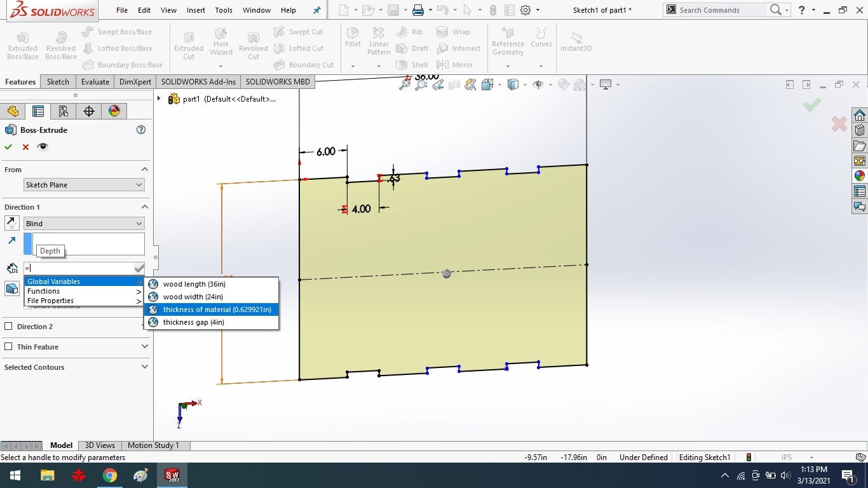Open the Hole Wizard tool
868x488 pixels.
(x=221, y=44)
